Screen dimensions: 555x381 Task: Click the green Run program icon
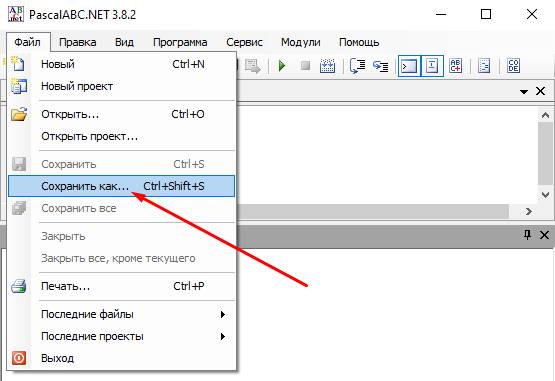[x=282, y=66]
